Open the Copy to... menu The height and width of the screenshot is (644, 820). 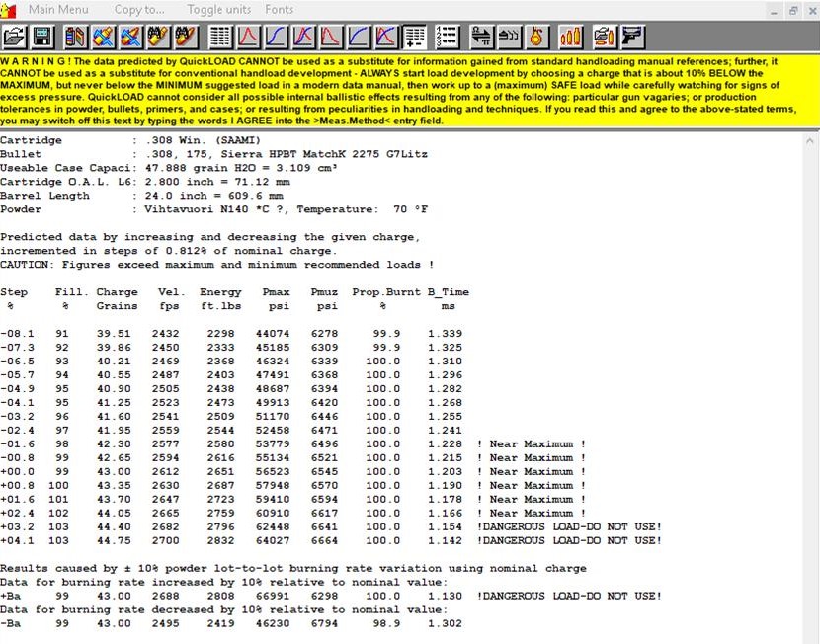click(x=139, y=10)
